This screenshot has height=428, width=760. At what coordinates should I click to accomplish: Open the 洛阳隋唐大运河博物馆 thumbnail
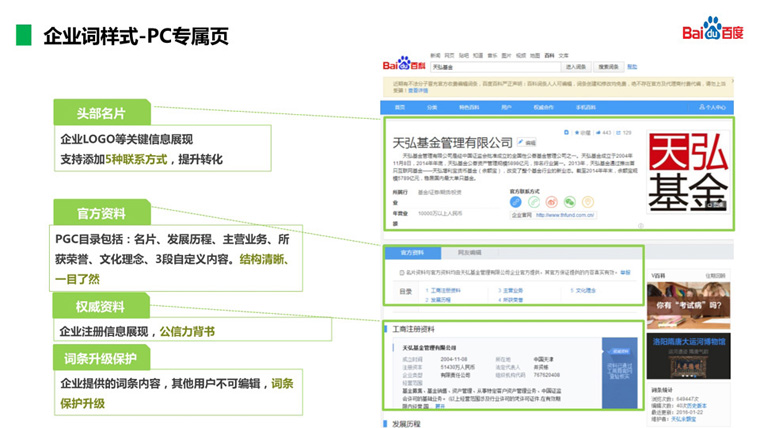pyautogui.click(x=688, y=355)
